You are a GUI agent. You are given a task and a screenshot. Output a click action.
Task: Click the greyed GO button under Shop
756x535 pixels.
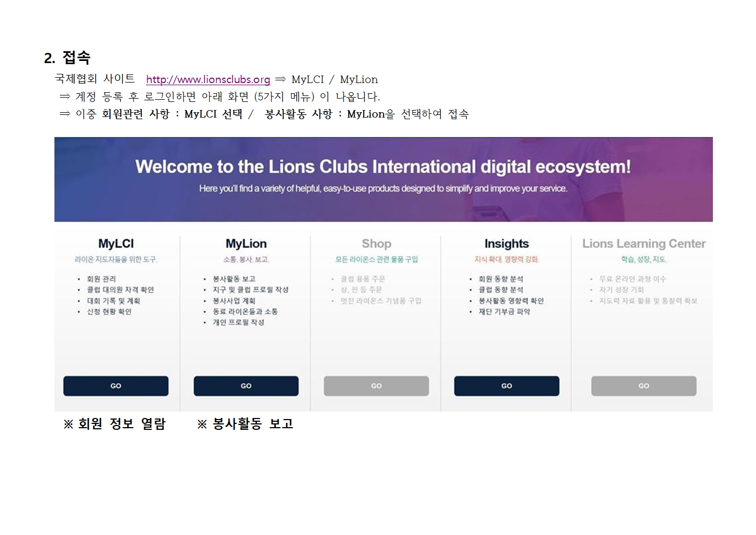pos(376,386)
